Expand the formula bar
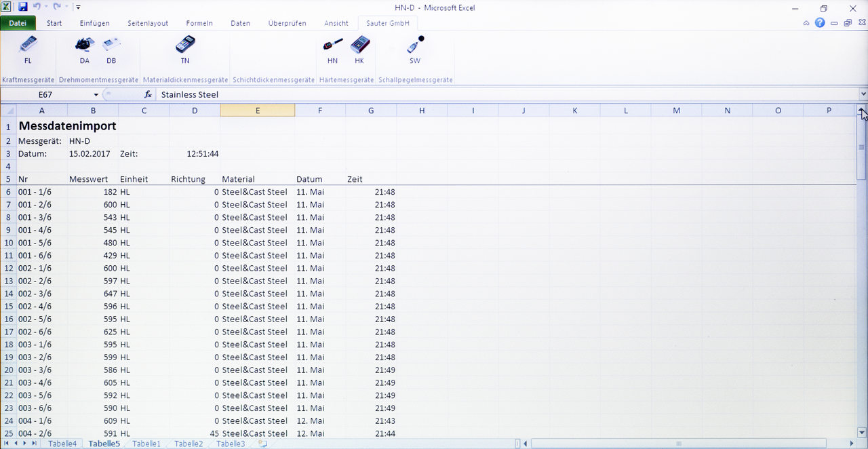 pos(863,95)
